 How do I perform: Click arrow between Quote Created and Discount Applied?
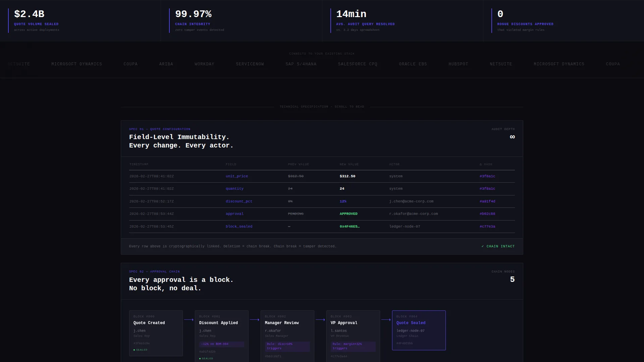click(189, 320)
